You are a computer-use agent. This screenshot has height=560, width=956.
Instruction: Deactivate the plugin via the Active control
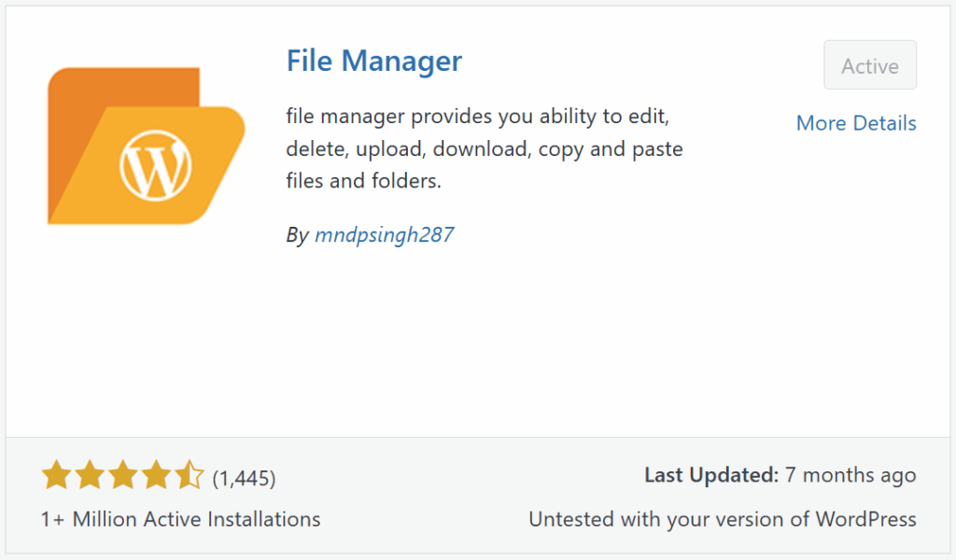click(x=869, y=64)
